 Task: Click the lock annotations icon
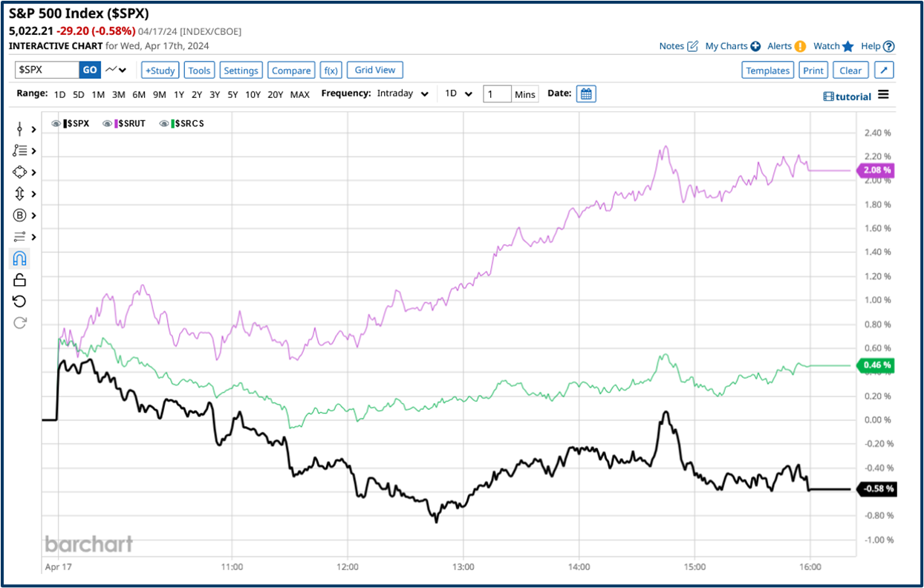click(x=19, y=279)
